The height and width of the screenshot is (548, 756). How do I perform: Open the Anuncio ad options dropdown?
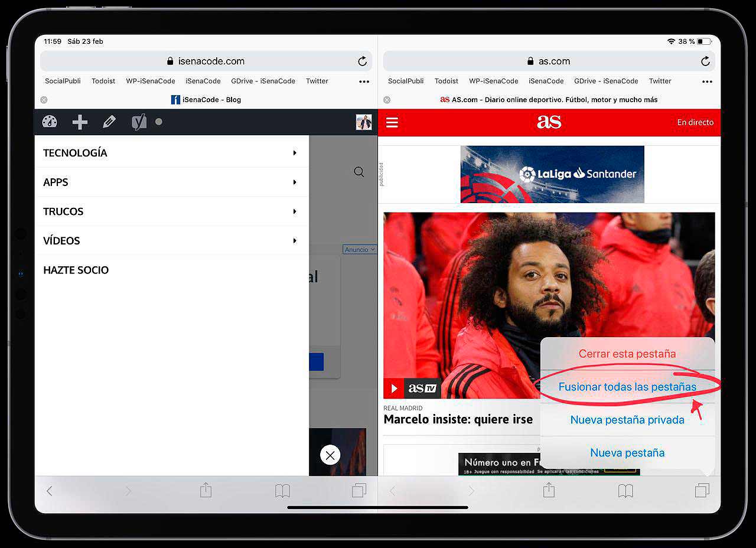point(360,250)
